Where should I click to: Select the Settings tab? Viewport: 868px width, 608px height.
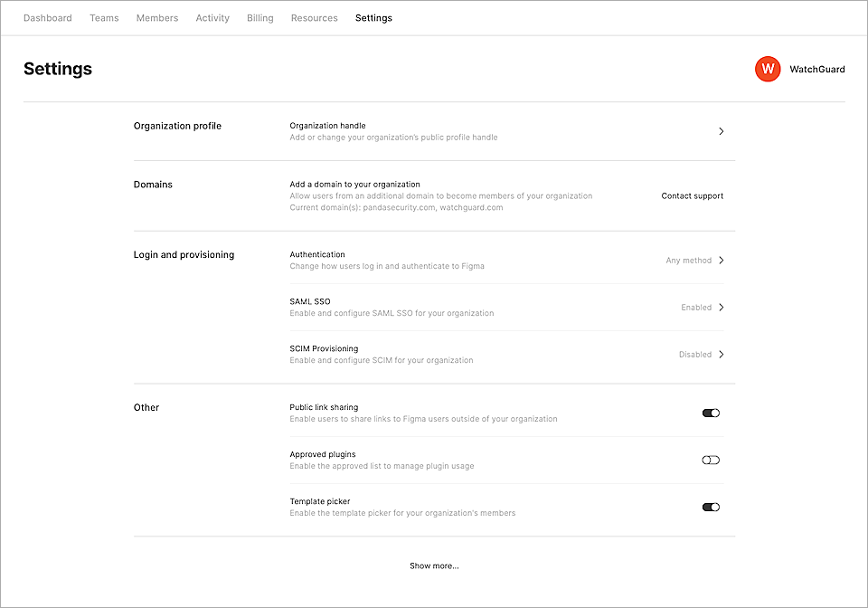pos(373,17)
